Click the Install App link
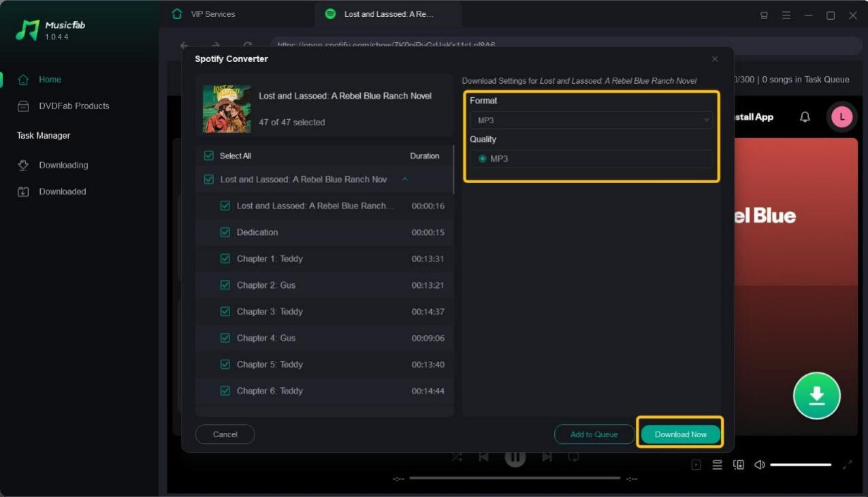868x497 pixels. [754, 117]
